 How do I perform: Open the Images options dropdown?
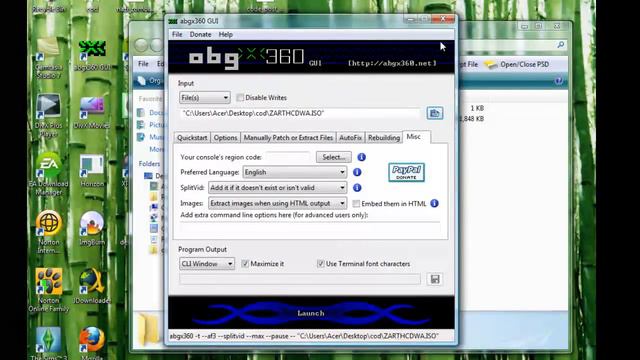click(278, 203)
